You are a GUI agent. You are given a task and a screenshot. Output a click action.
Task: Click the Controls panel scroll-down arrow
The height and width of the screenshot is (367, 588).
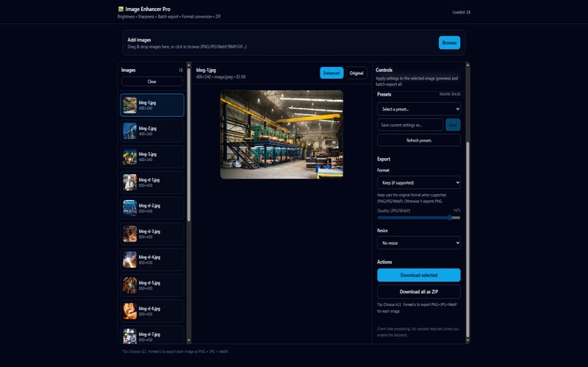click(467, 341)
